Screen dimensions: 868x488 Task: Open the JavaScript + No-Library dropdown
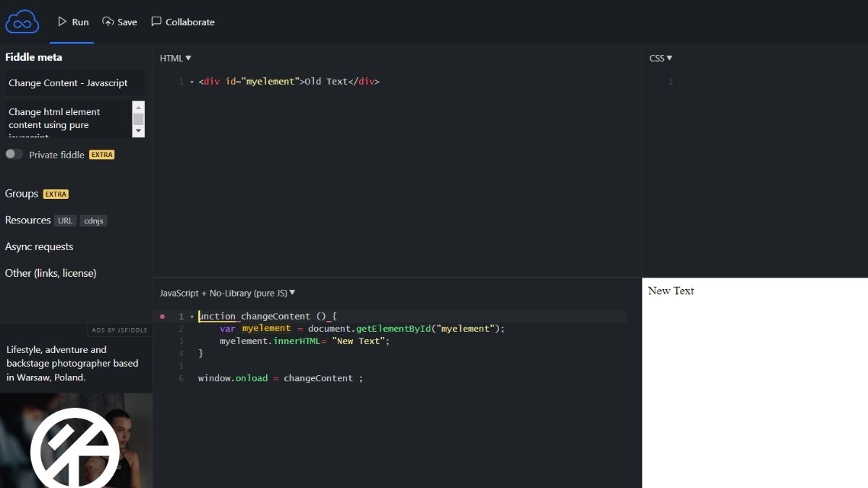tap(227, 294)
